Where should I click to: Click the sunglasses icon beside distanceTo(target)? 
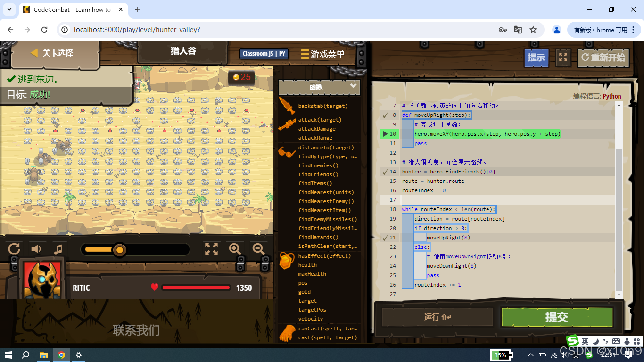tap(287, 152)
